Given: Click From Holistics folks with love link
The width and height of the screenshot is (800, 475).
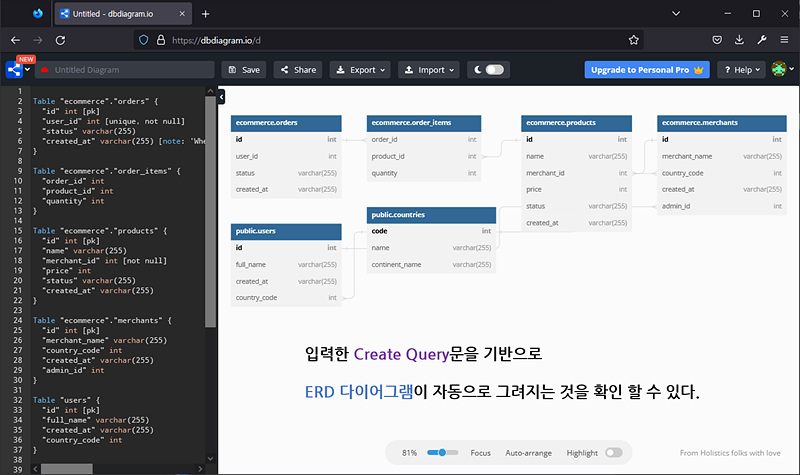Looking at the screenshot, I should click(x=730, y=453).
